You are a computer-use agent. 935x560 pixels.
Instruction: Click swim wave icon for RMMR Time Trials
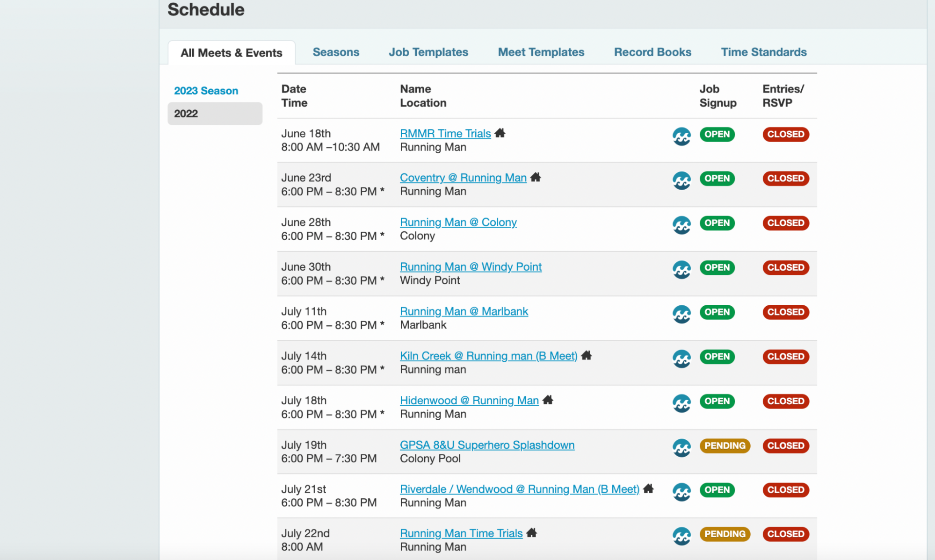pyautogui.click(x=681, y=136)
